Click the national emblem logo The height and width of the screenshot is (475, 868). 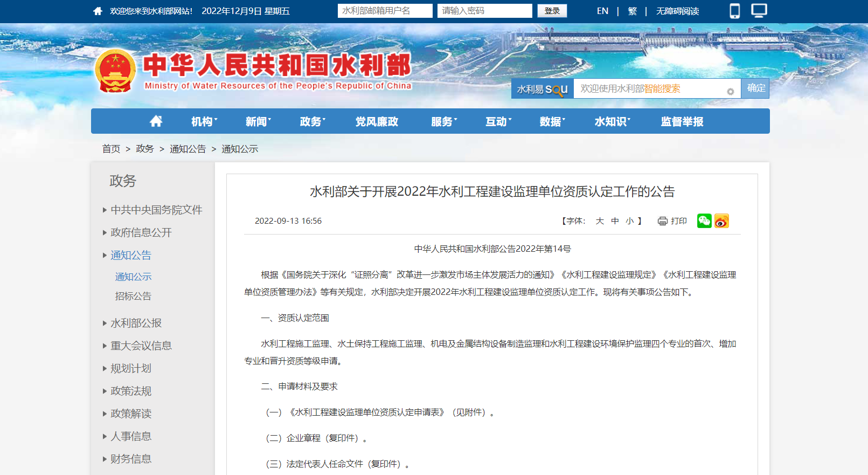coord(115,71)
